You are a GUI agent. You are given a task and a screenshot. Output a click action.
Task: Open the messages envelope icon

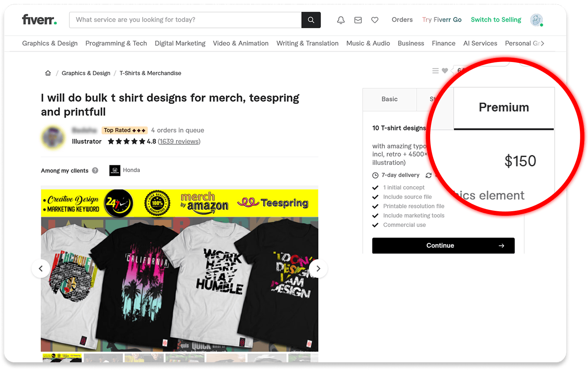coord(358,20)
